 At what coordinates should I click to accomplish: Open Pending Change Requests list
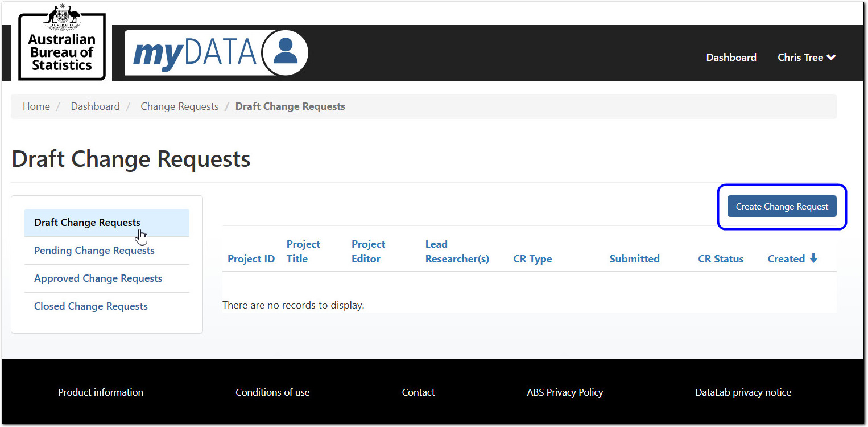pyautogui.click(x=94, y=251)
